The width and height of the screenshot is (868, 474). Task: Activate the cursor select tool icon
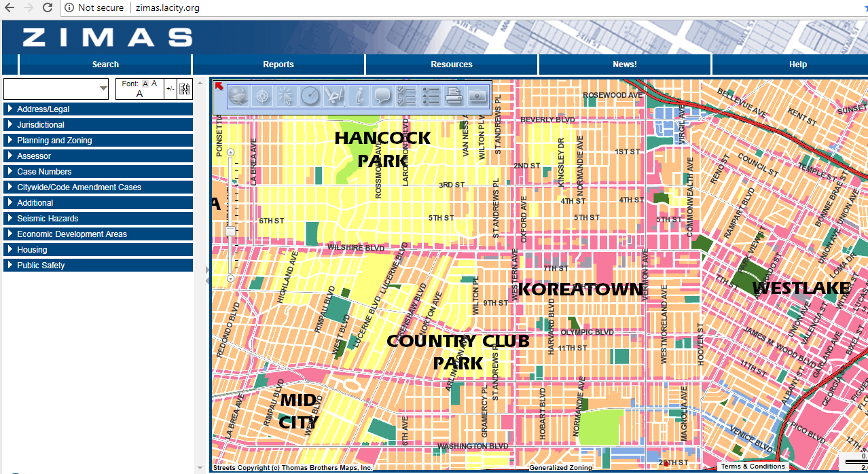(x=286, y=96)
